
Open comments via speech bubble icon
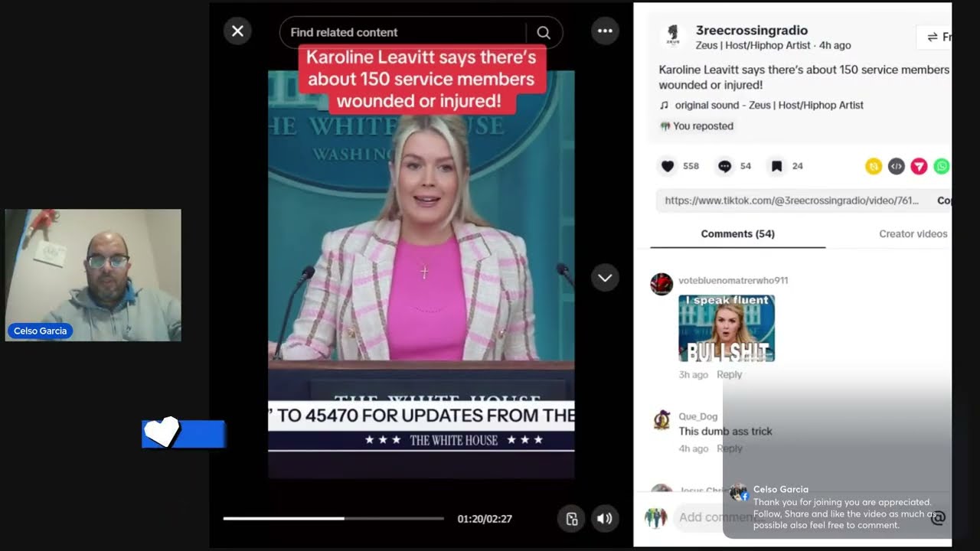point(724,166)
